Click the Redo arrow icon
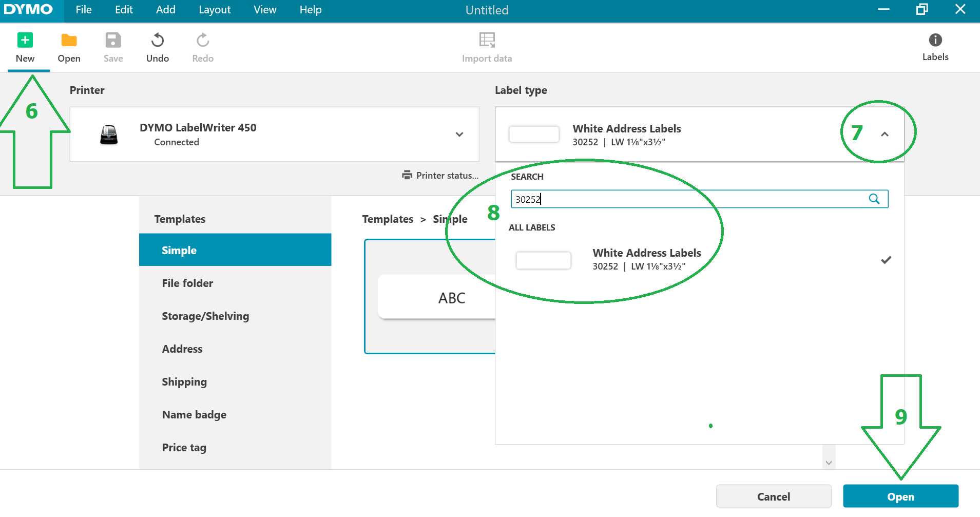Screen dimensions: 980x517 (203, 41)
